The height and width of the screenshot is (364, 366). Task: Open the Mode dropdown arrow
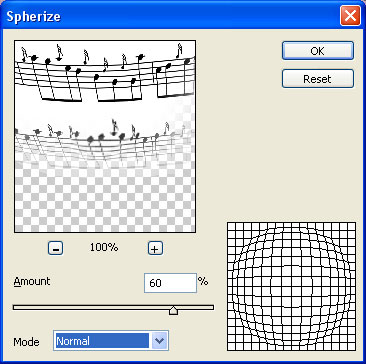click(160, 341)
